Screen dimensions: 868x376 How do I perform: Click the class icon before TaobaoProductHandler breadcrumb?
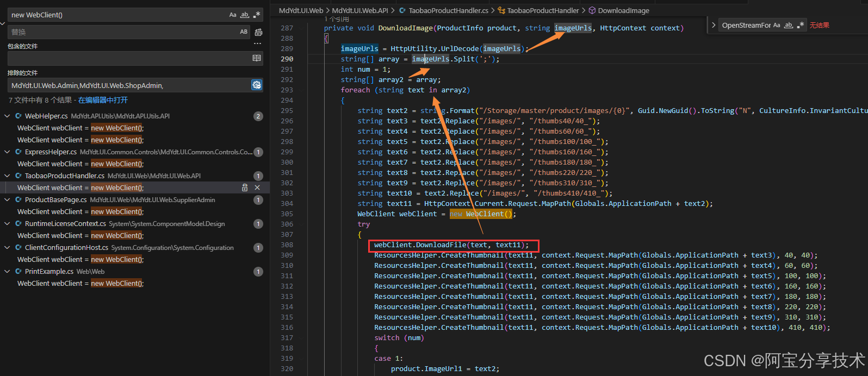502,10
